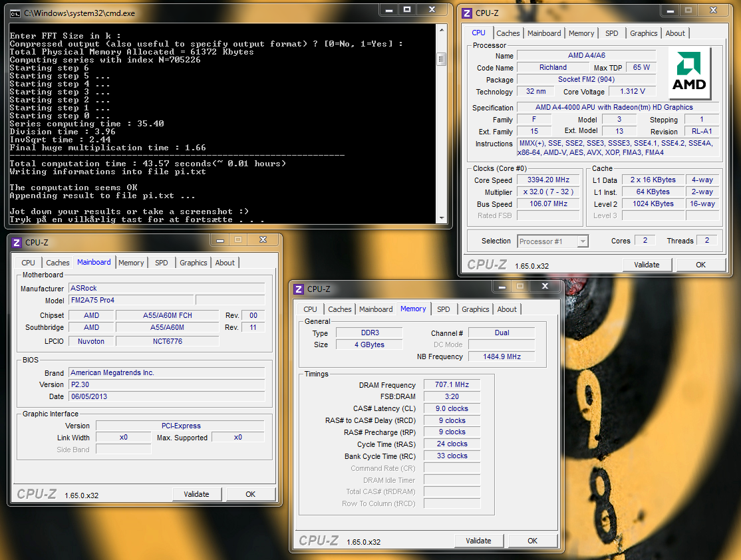Click the BIOS Date value '06/05/2013'

pyautogui.click(x=167, y=396)
